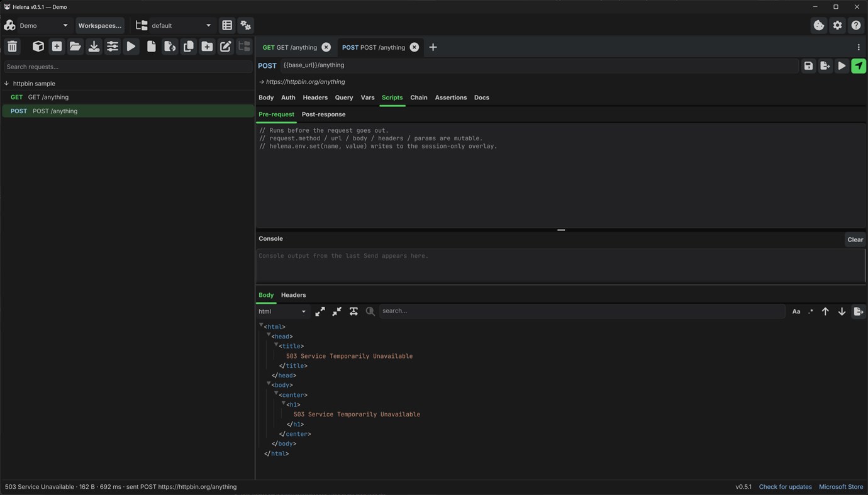
Task: Click the green Send button
Action: point(859,65)
